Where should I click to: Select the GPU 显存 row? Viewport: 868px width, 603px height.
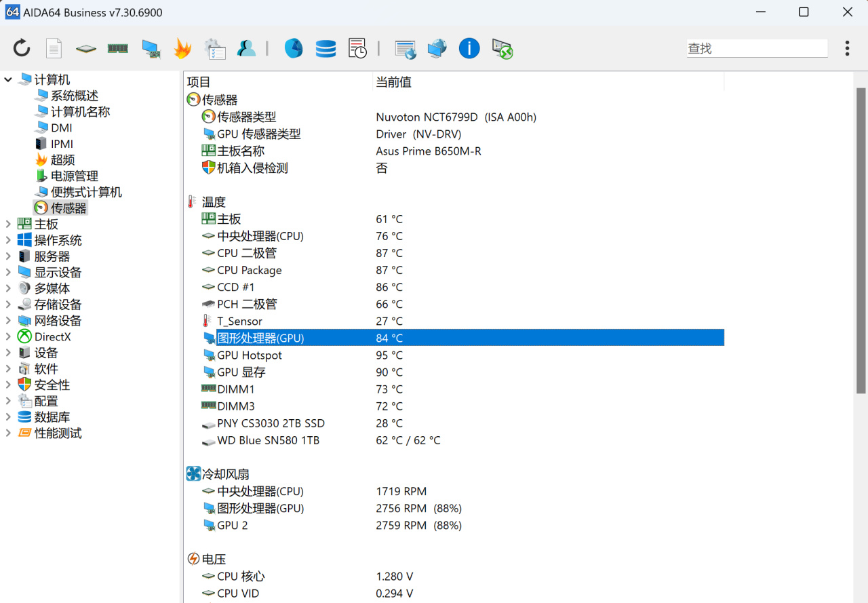[x=454, y=372]
